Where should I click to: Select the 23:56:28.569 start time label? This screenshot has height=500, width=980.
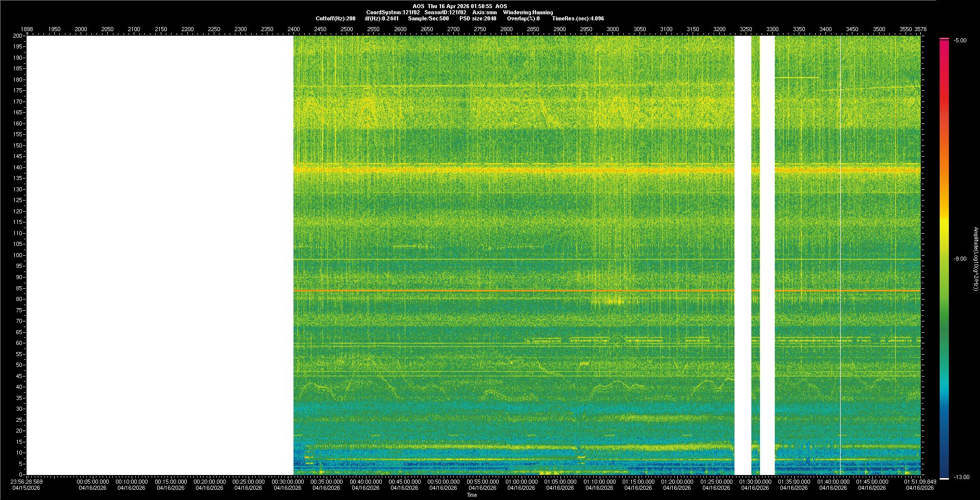(28, 482)
